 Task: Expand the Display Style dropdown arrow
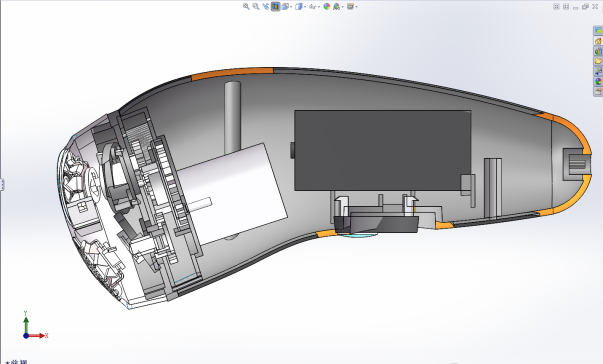click(305, 7)
